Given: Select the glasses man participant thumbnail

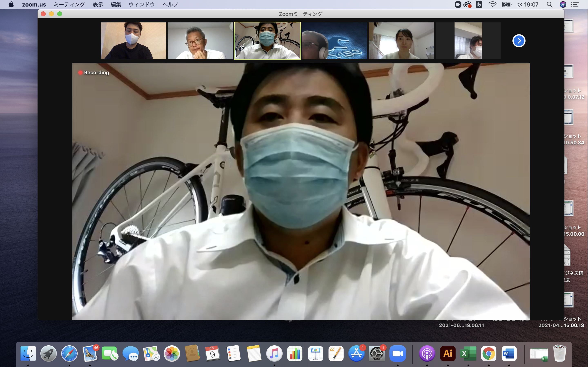Looking at the screenshot, I should point(200,41).
